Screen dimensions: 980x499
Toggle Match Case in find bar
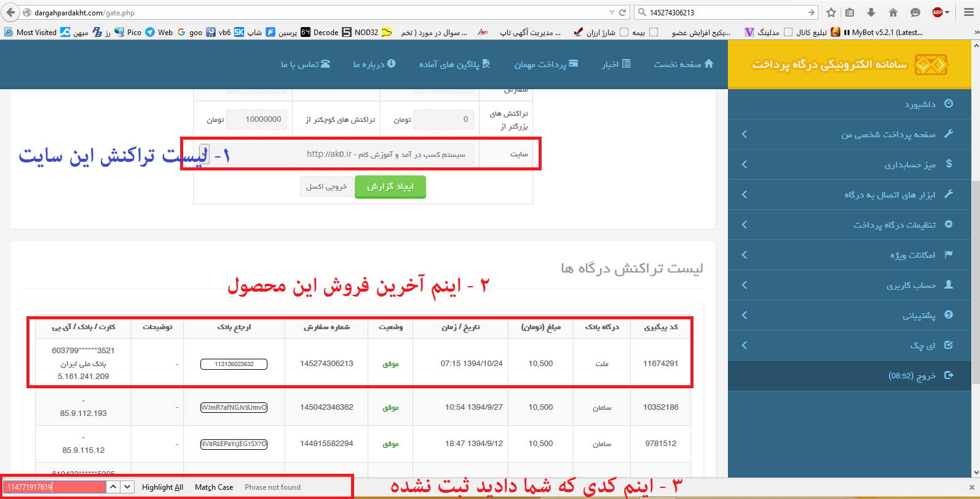tap(214, 487)
